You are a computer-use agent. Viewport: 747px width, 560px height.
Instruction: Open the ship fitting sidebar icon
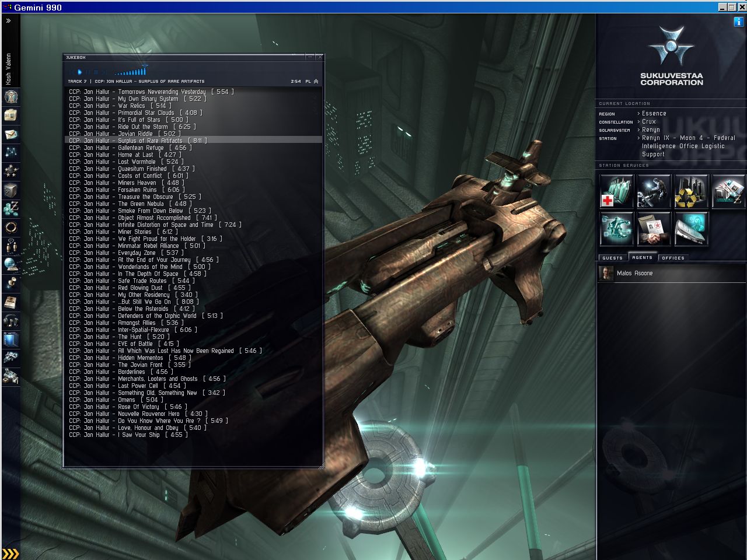pyautogui.click(x=11, y=358)
